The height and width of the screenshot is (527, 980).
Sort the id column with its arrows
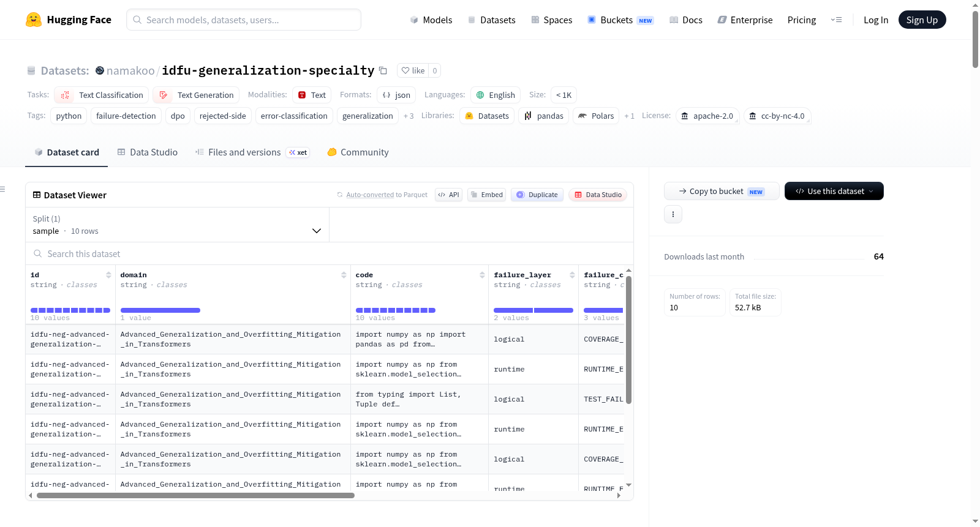108,275
